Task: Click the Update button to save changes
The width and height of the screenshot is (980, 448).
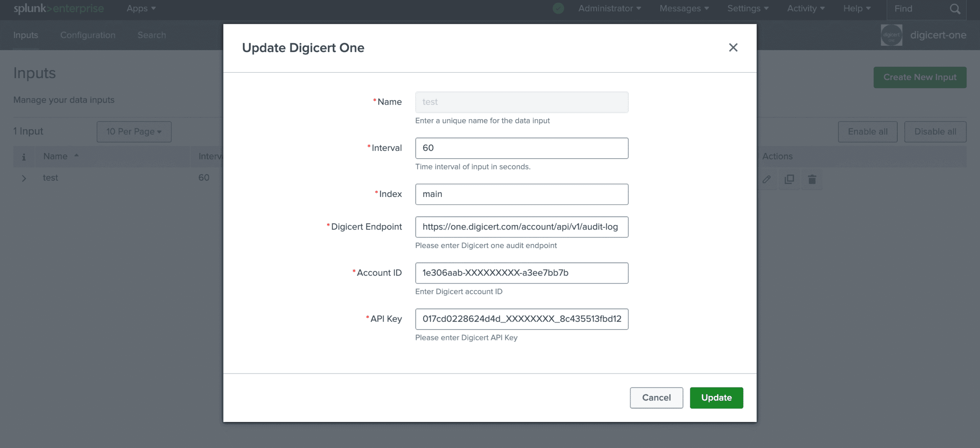Action: pyautogui.click(x=716, y=397)
